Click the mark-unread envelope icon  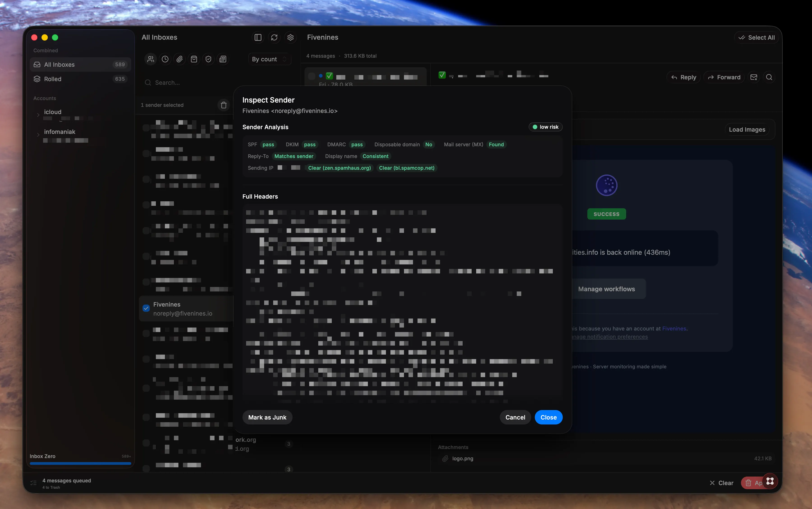click(754, 77)
